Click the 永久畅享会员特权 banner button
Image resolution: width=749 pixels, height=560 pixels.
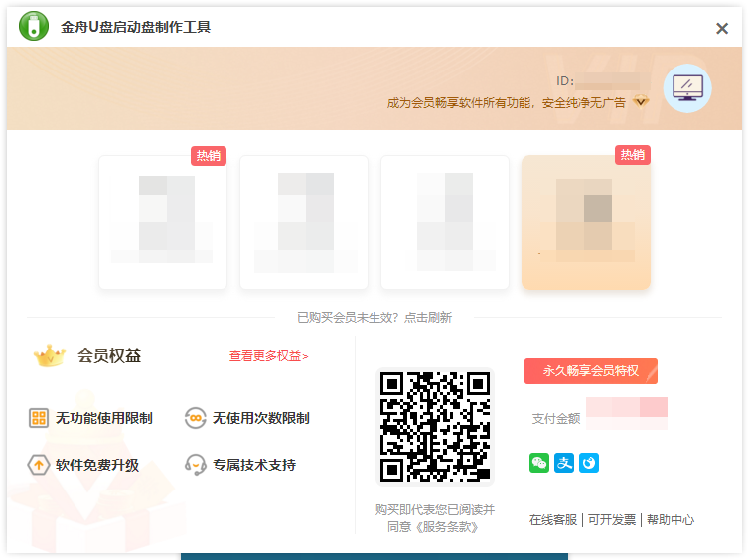[x=591, y=371]
